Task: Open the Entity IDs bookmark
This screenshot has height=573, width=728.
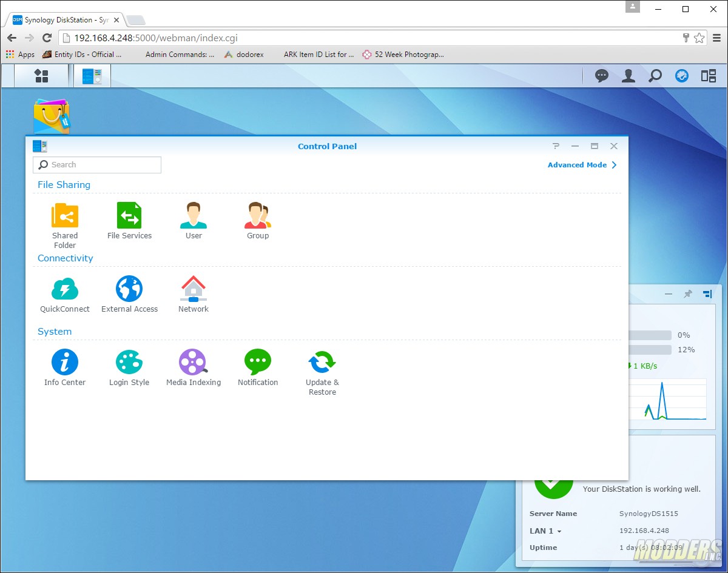Action: point(82,55)
